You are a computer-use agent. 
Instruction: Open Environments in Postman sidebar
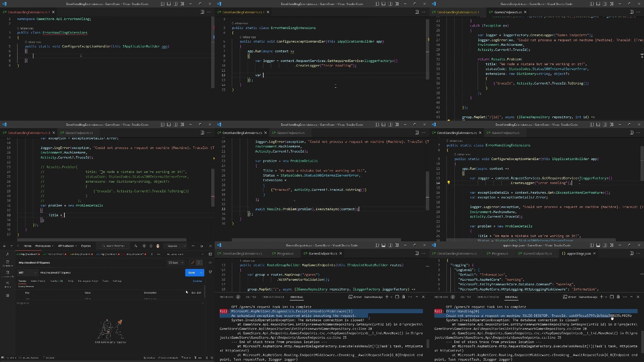(8, 274)
